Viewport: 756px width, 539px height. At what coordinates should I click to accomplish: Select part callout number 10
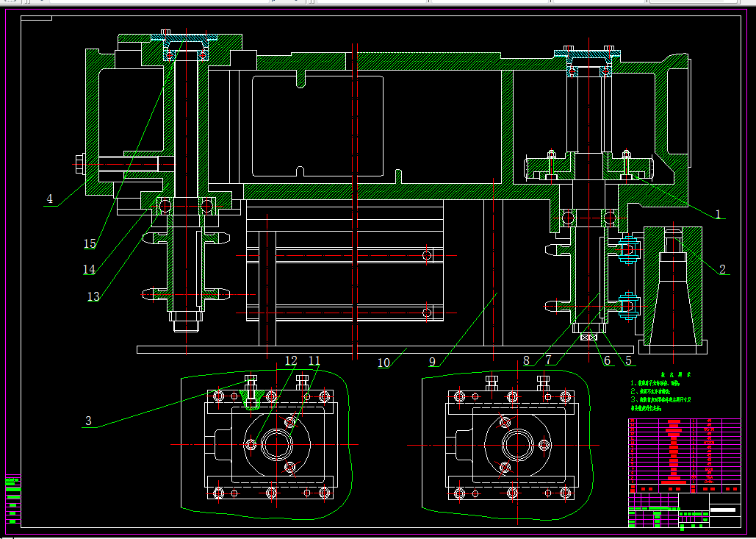(384, 363)
